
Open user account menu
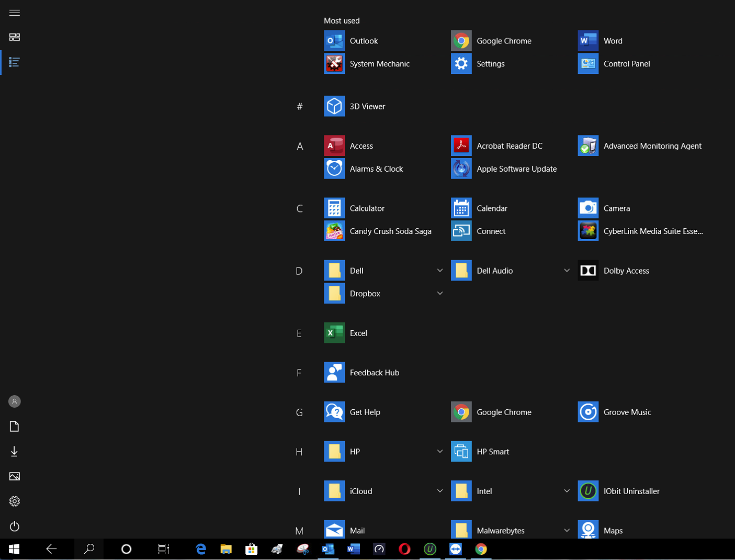15,401
